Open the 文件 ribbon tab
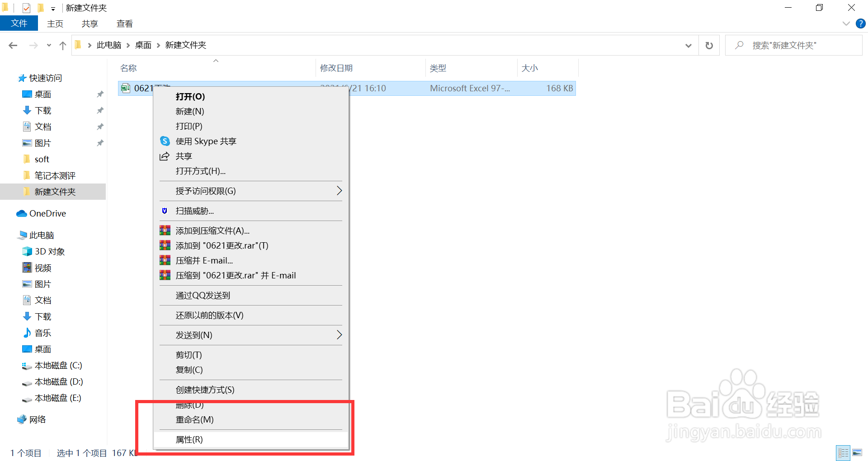 pos(19,24)
